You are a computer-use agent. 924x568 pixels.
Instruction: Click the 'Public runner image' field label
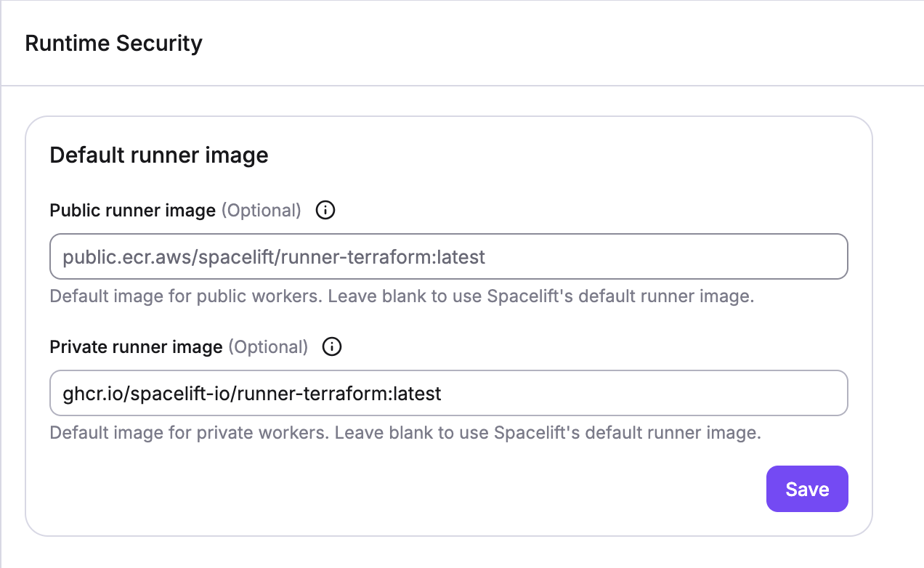132,211
